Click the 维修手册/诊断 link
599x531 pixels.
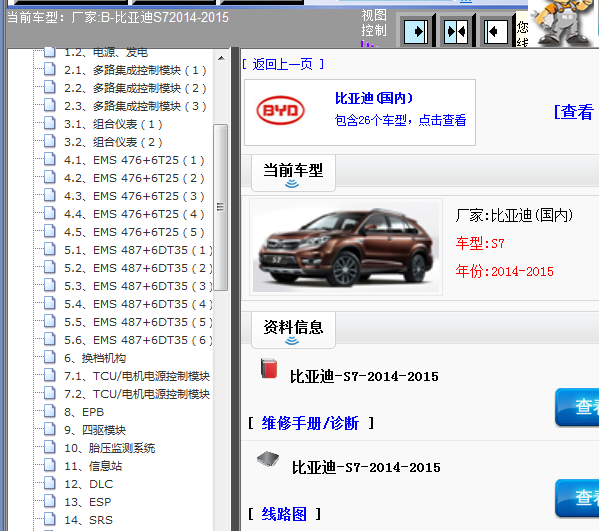310,423
